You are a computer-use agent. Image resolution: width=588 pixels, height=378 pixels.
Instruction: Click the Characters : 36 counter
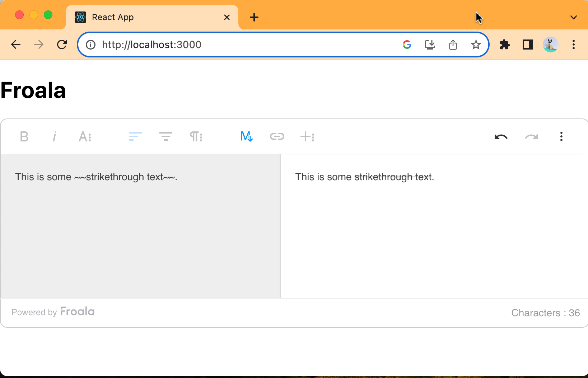click(x=545, y=313)
